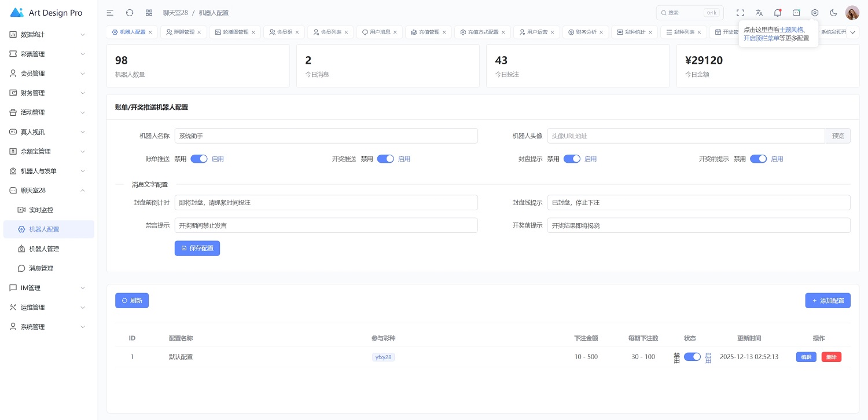This screenshot has width=868, height=420.
Task: Switch to dark mode with moon icon
Action: click(x=833, y=13)
